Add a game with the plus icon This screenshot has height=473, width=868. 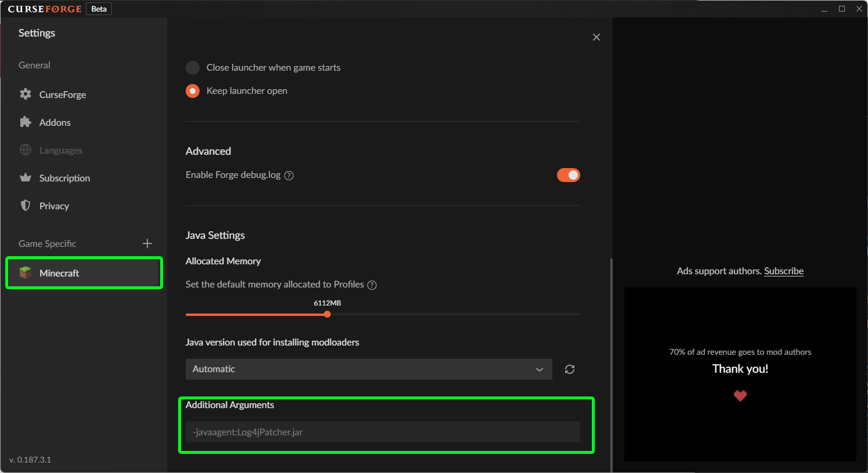[x=147, y=243]
